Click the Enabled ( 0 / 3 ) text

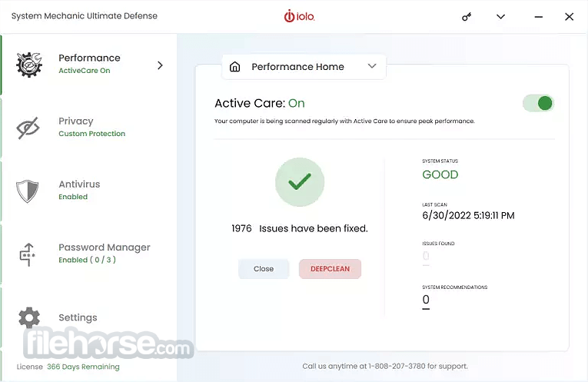[87, 260]
